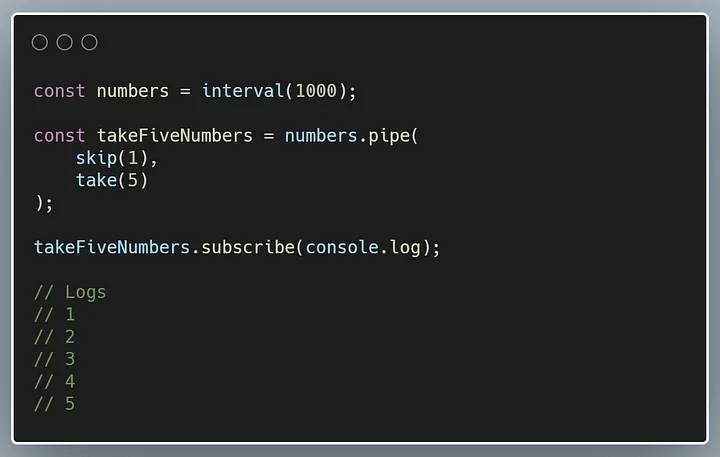The image size is (720, 457).
Task: Click the closing ');' of the pipe call
Action: [x=44, y=203]
